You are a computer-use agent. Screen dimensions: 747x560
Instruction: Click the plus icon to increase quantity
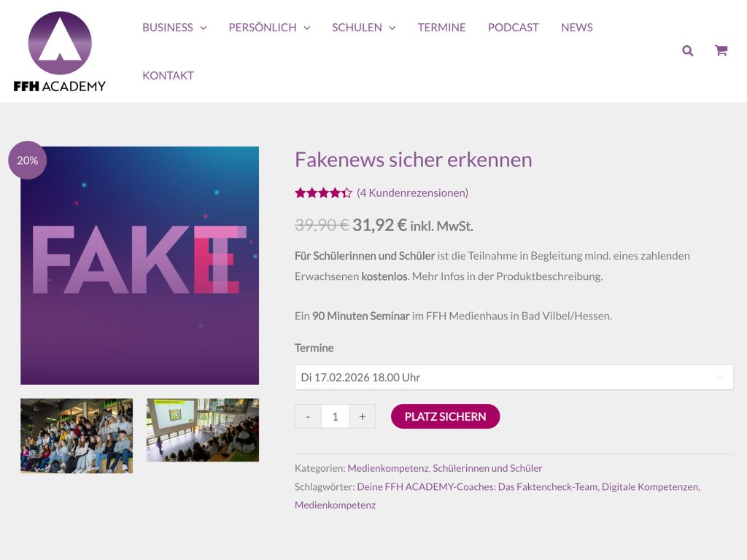[362, 416]
